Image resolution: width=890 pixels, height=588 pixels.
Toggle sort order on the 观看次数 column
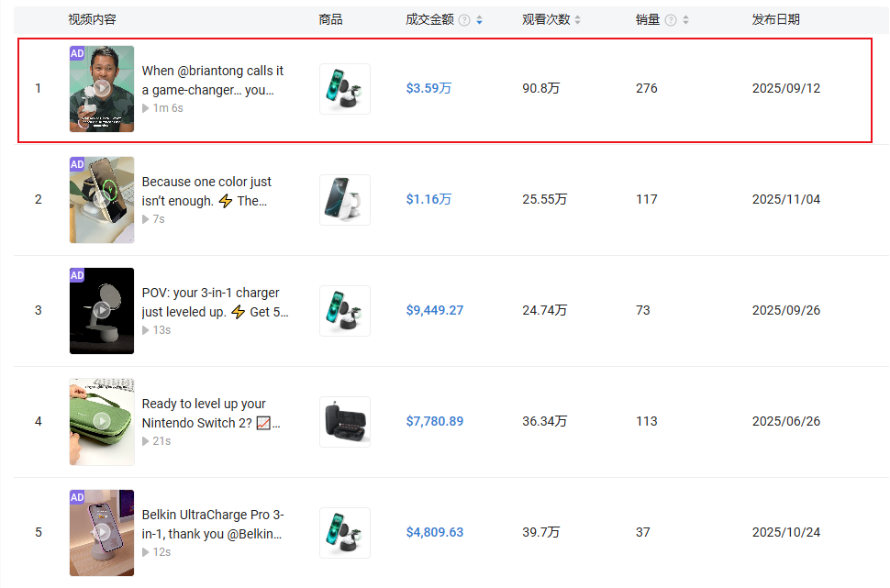click(578, 19)
